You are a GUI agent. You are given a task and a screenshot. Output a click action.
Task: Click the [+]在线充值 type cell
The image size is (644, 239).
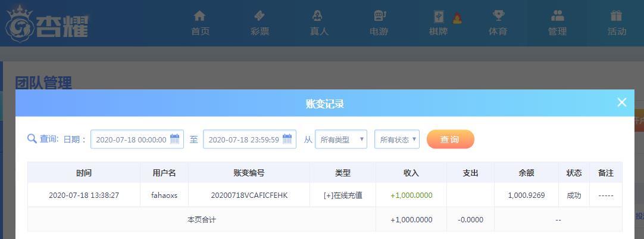(343, 195)
